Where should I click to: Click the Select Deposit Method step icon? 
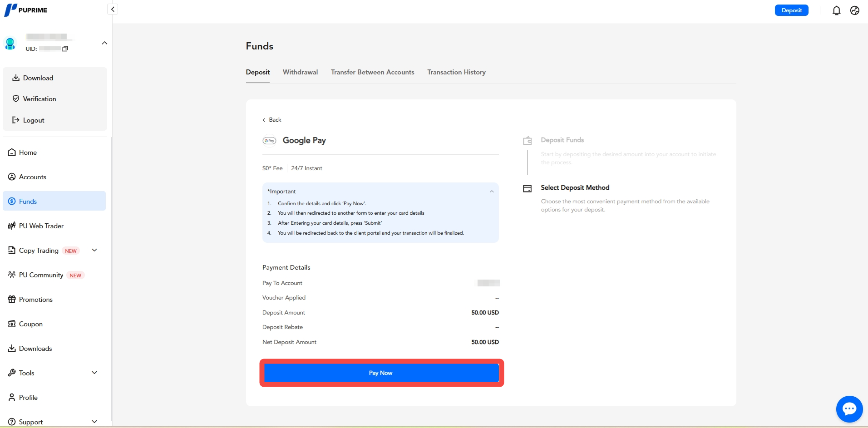(527, 188)
